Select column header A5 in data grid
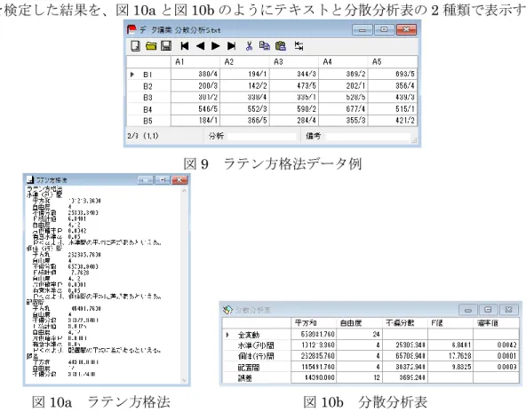The width and height of the screenshot is (526, 420). (393, 62)
